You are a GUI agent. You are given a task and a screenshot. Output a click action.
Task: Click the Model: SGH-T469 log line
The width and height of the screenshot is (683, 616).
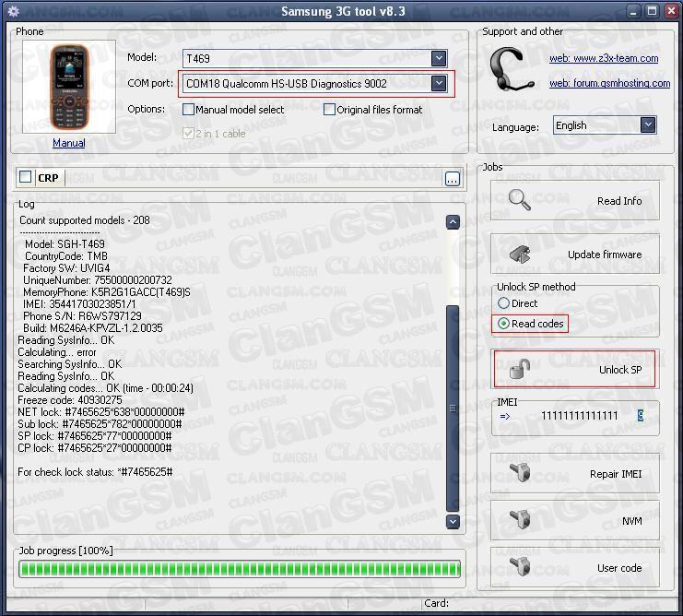pyautogui.click(x=65, y=244)
